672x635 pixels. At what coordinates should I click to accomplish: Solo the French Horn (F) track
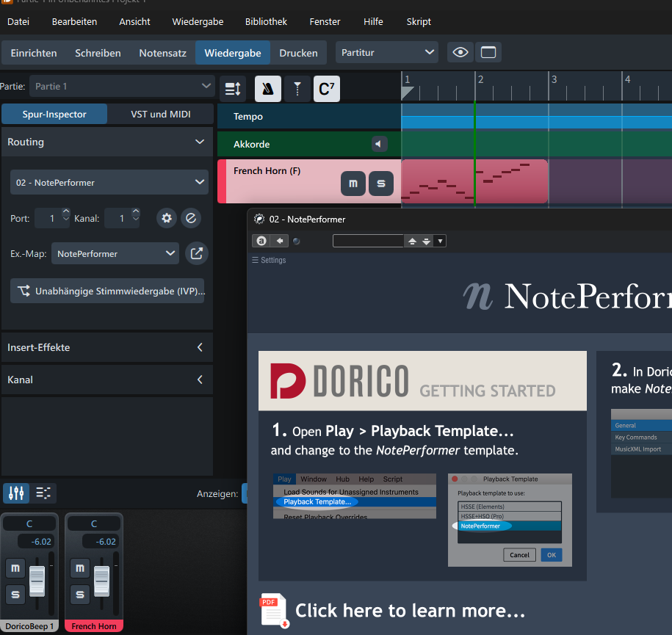381,184
